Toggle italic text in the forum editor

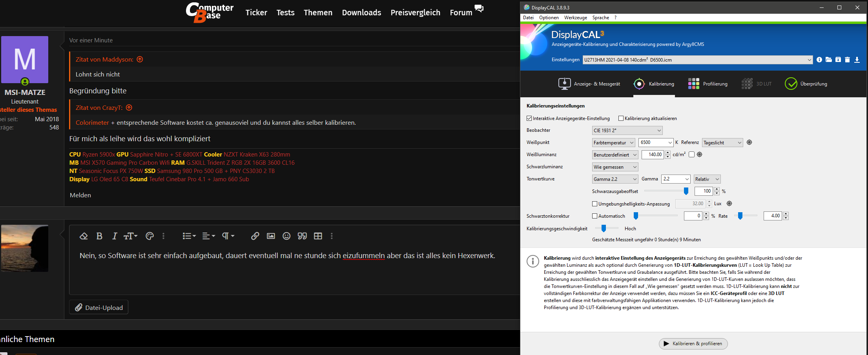(114, 236)
